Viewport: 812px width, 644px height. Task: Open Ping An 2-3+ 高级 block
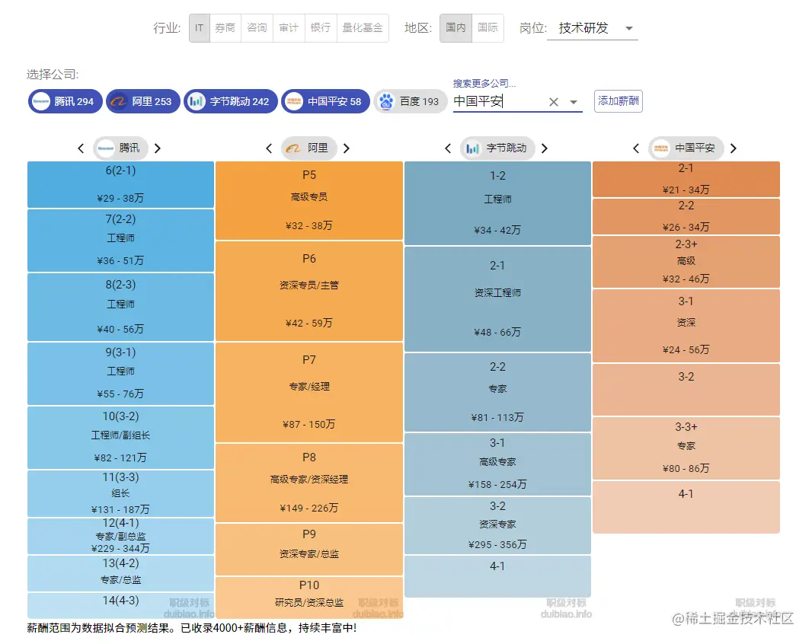686,262
